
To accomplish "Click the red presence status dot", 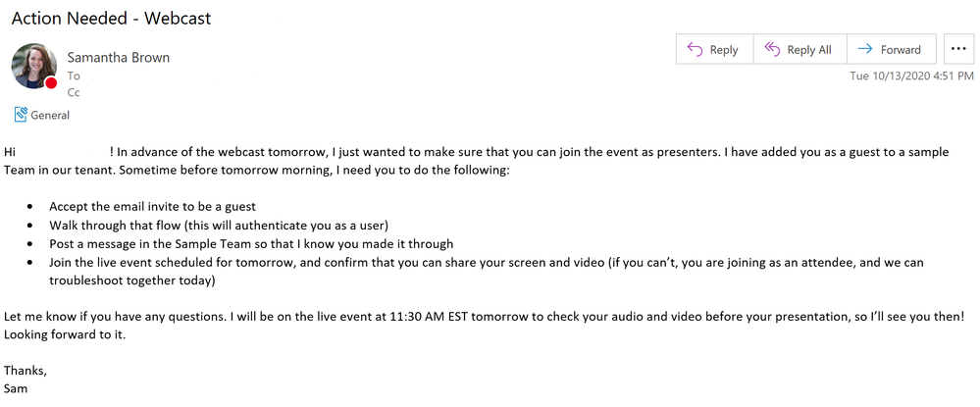I will [x=51, y=82].
